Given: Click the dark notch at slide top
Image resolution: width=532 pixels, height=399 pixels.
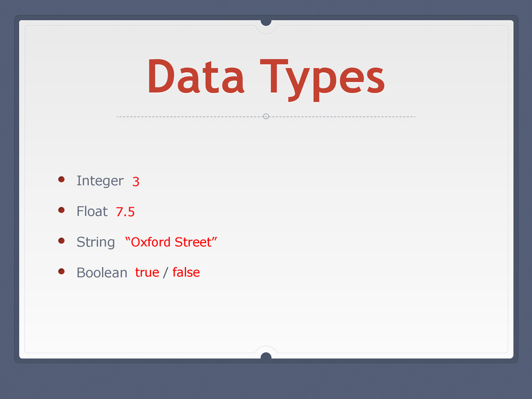Looking at the screenshot, I should (x=266, y=23).
